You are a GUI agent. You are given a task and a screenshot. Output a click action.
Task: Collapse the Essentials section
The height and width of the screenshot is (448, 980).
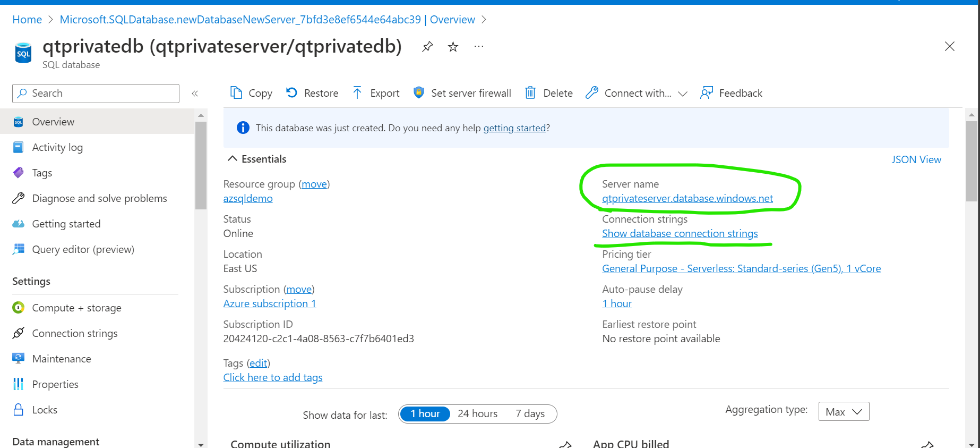(257, 159)
